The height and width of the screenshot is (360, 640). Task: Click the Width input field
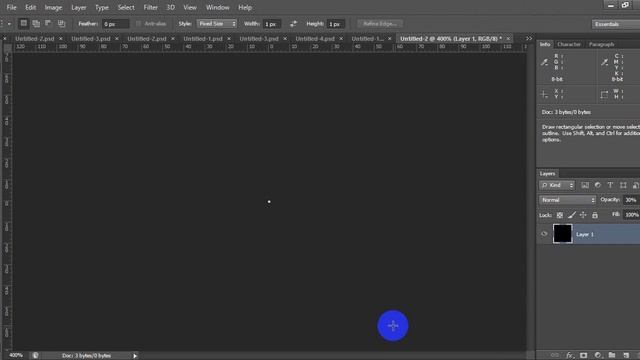271,24
